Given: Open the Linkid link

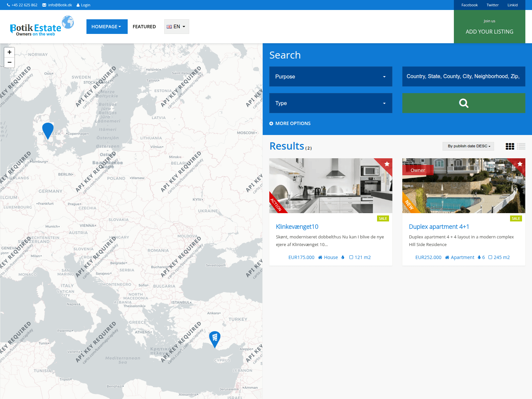Looking at the screenshot, I should pos(512,5).
